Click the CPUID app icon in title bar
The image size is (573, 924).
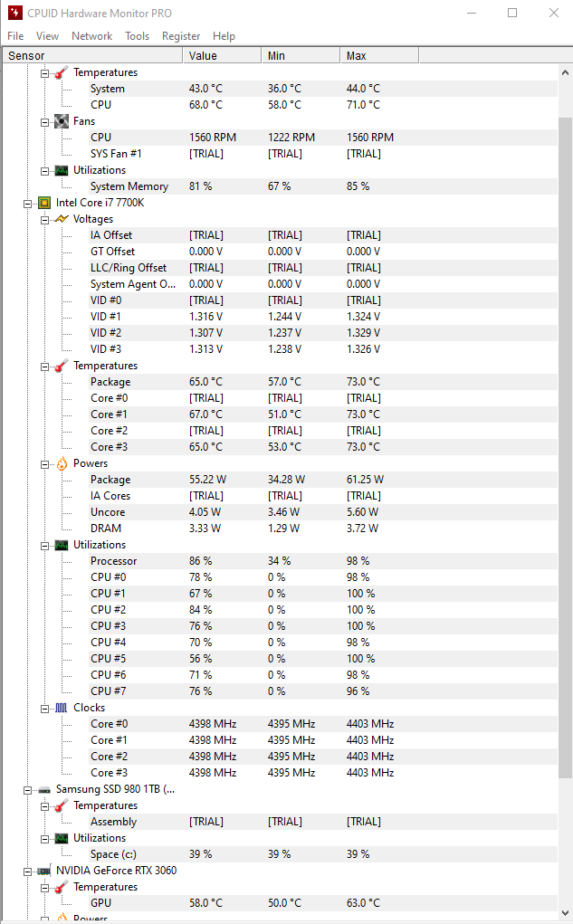[x=14, y=13]
